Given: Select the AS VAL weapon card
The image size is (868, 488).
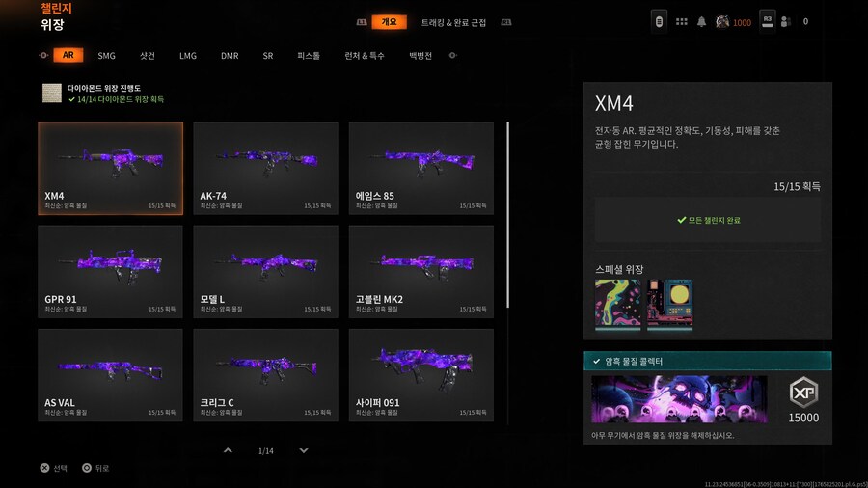Looking at the screenshot, I should tap(110, 375).
